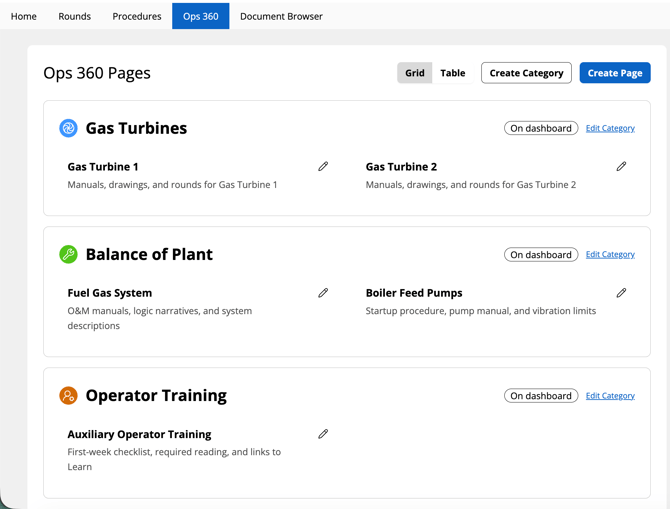
Task: Open the Fuel Gas System page title
Action: click(110, 293)
